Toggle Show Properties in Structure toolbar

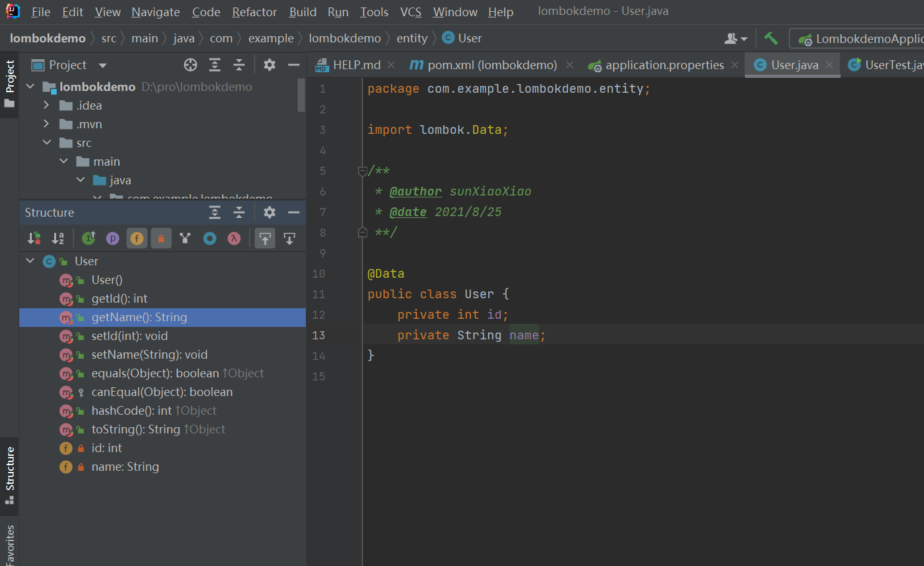tap(113, 238)
